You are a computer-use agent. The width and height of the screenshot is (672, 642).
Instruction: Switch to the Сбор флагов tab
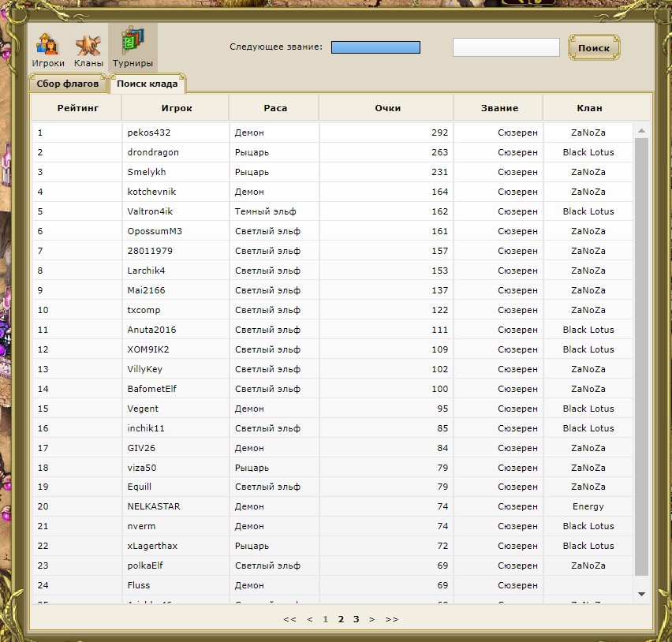[68, 84]
